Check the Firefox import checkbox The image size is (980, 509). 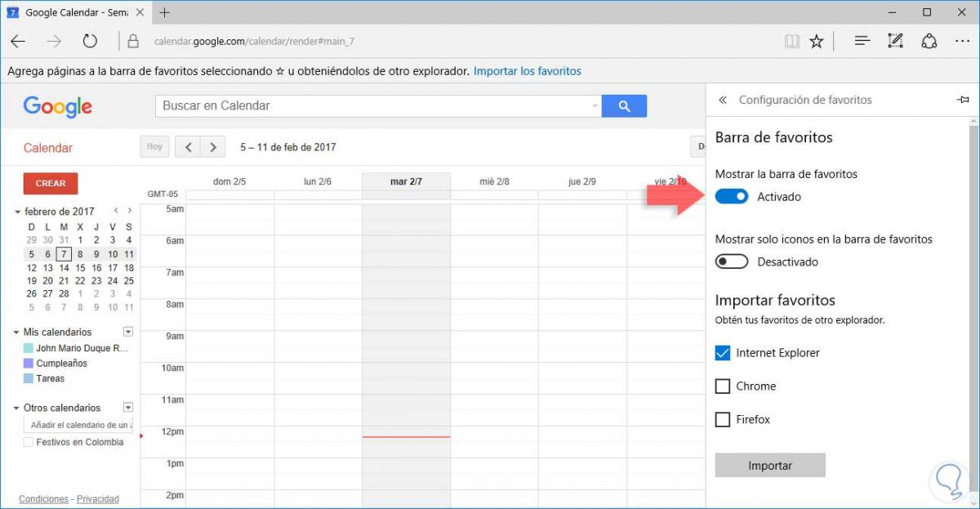[723, 420]
